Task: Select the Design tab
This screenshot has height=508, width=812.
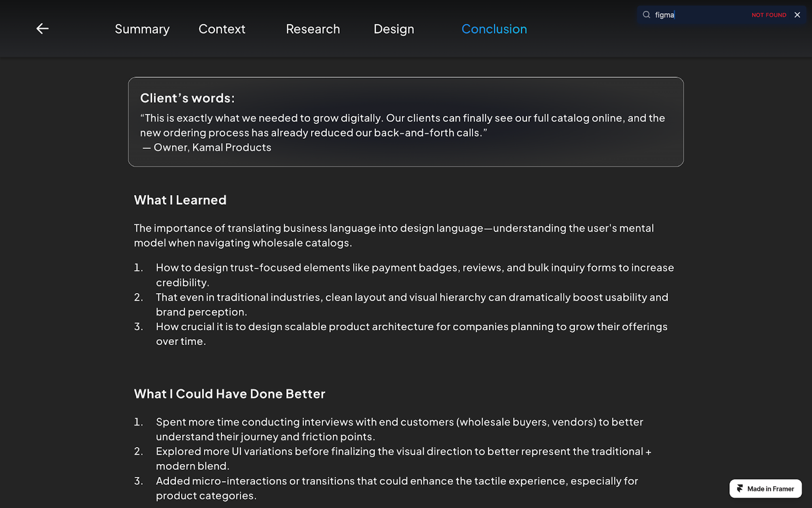Action: coord(394,29)
